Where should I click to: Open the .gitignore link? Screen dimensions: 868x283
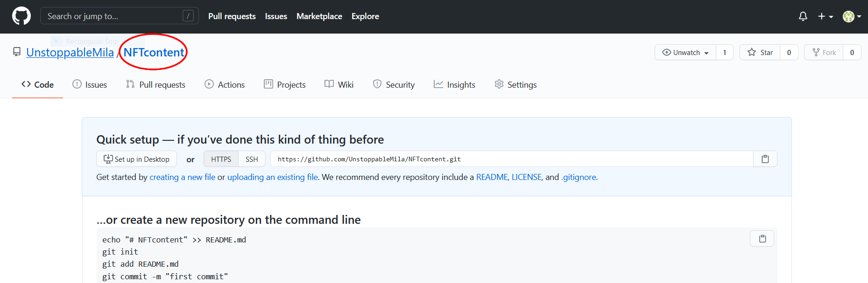pos(579,177)
